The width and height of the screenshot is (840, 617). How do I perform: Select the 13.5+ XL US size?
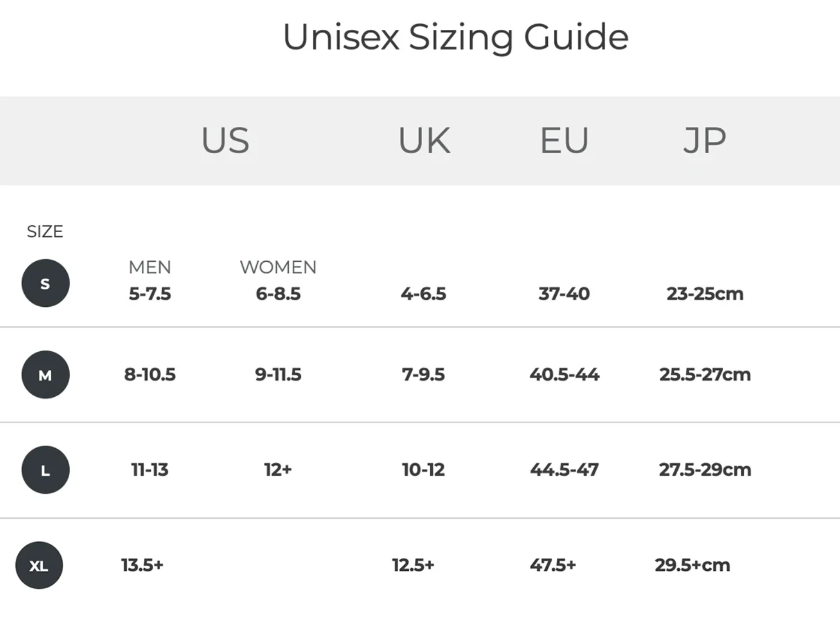tap(142, 565)
